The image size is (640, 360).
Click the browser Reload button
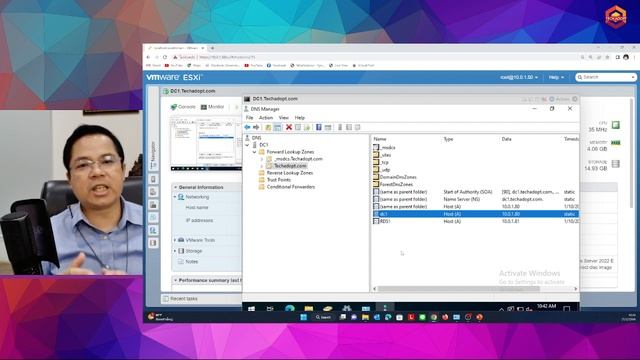[165, 57]
